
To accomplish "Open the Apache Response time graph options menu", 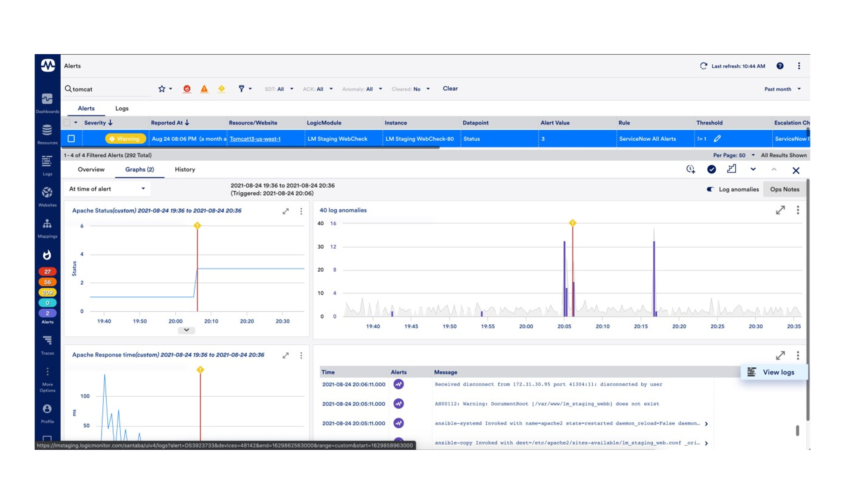I will [301, 355].
